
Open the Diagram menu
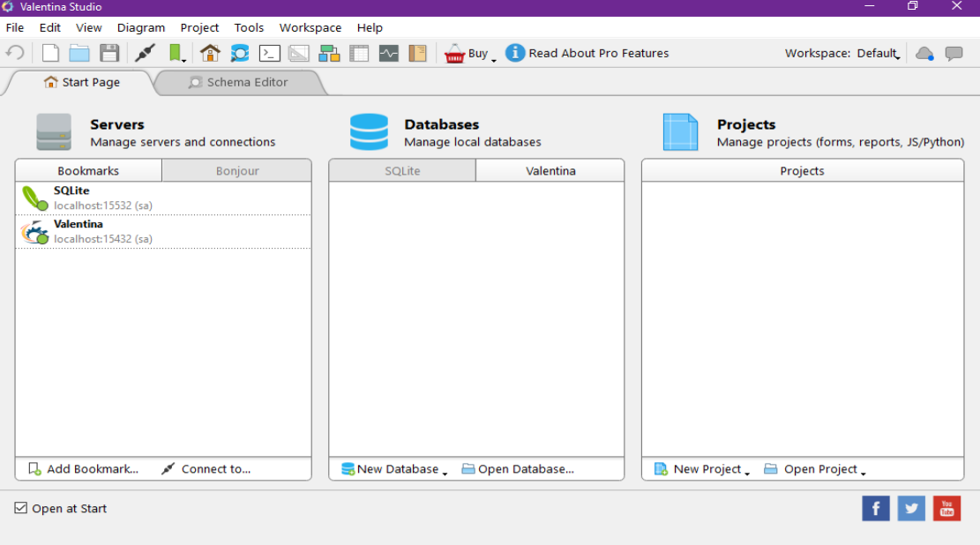point(141,27)
